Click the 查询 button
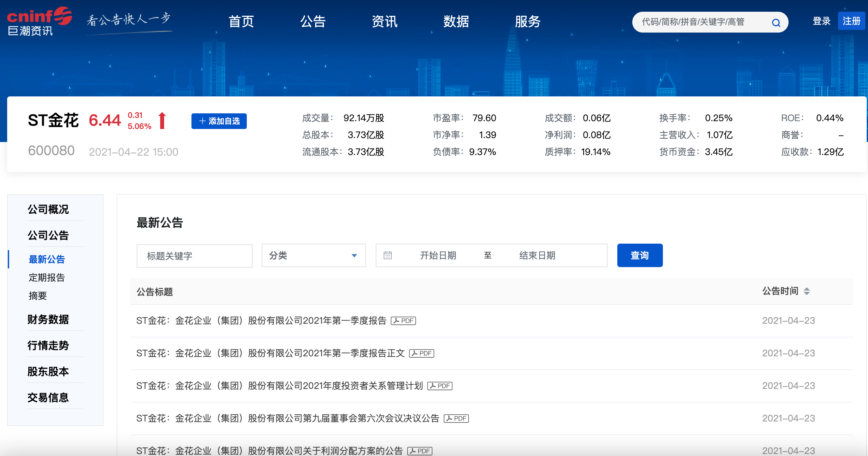Viewport: 868px width, 456px height. 640,255
